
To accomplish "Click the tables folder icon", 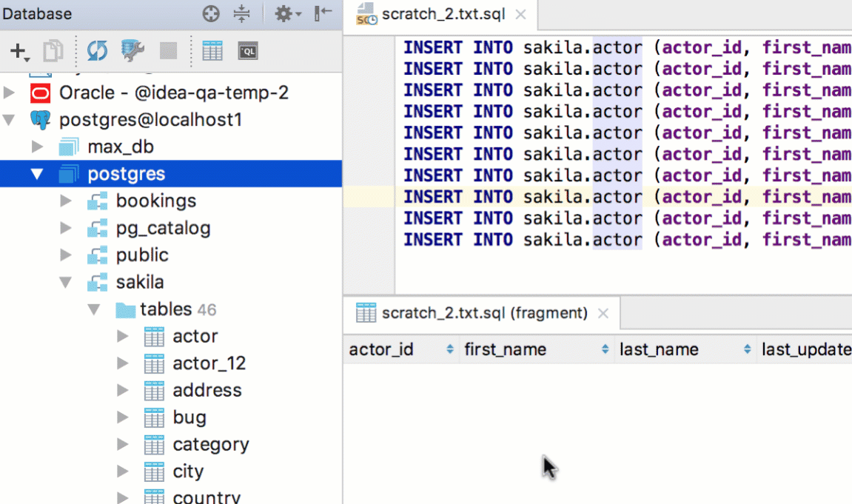I will point(126,309).
